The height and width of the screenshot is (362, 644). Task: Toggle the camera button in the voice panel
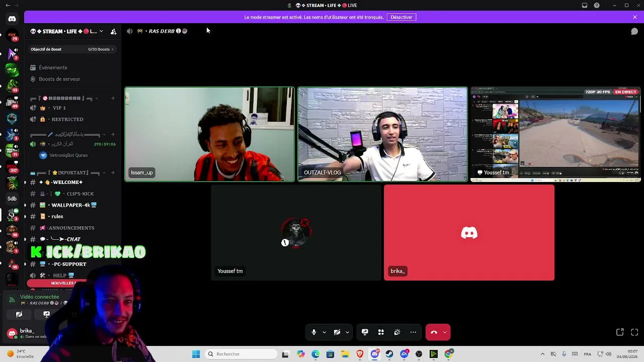tap(19, 314)
